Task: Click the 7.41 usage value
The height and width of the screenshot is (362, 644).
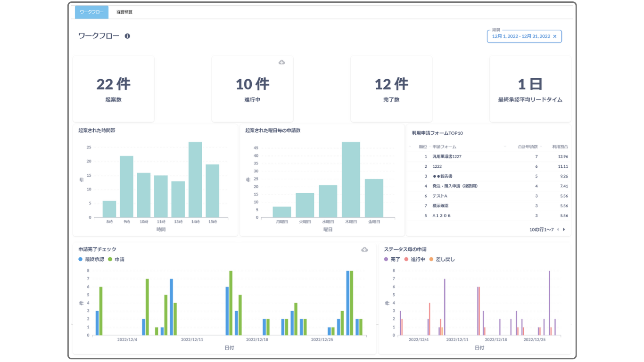Action: [563, 186]
